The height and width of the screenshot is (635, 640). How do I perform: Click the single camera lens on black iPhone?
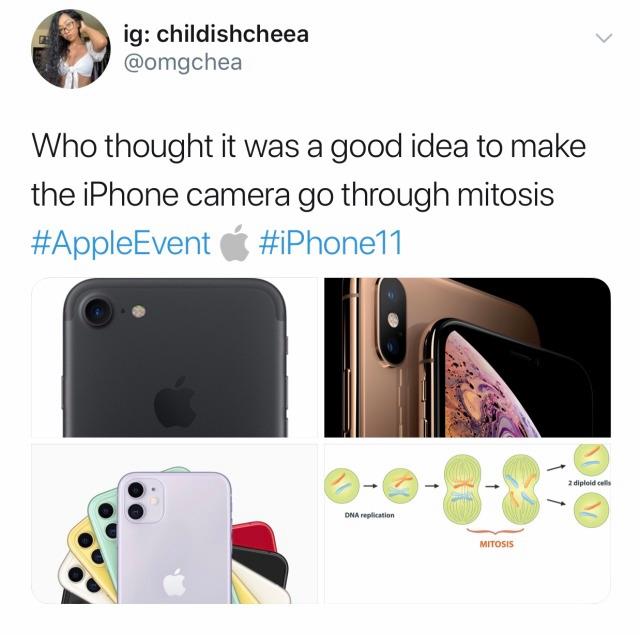[98, 312]
